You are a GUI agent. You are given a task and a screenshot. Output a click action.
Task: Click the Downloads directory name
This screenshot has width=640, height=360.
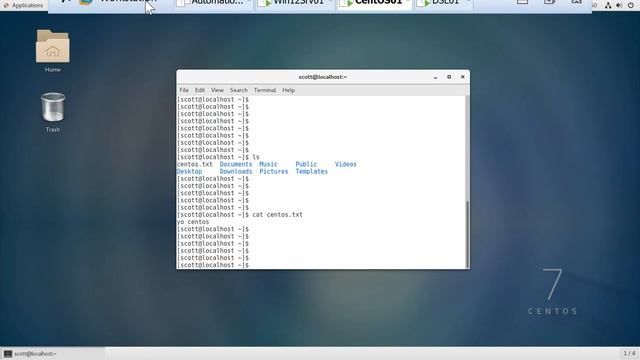(x=236, y=172)
